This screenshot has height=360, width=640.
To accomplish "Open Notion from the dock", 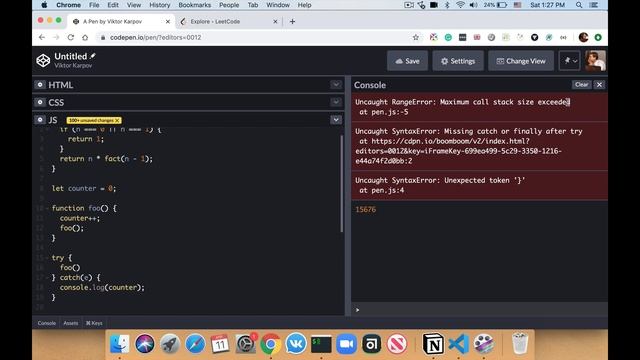I will pyautogui.click(x=433, y=344).
